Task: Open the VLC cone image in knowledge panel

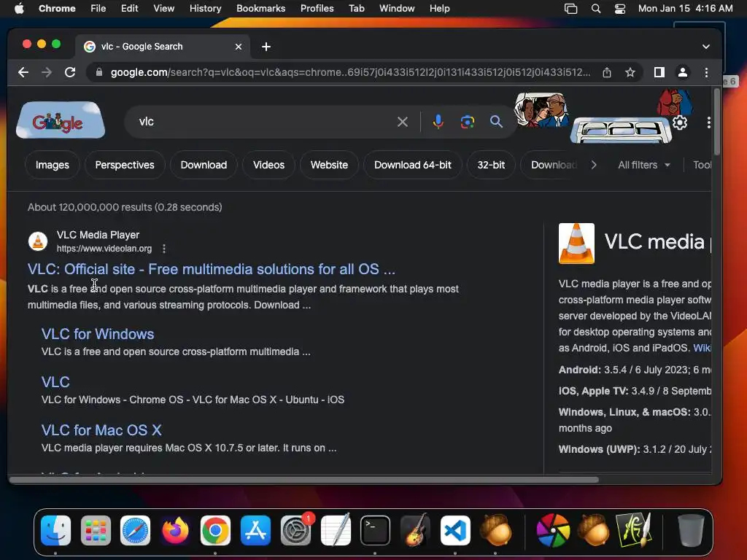Action: tap(576, 244)
